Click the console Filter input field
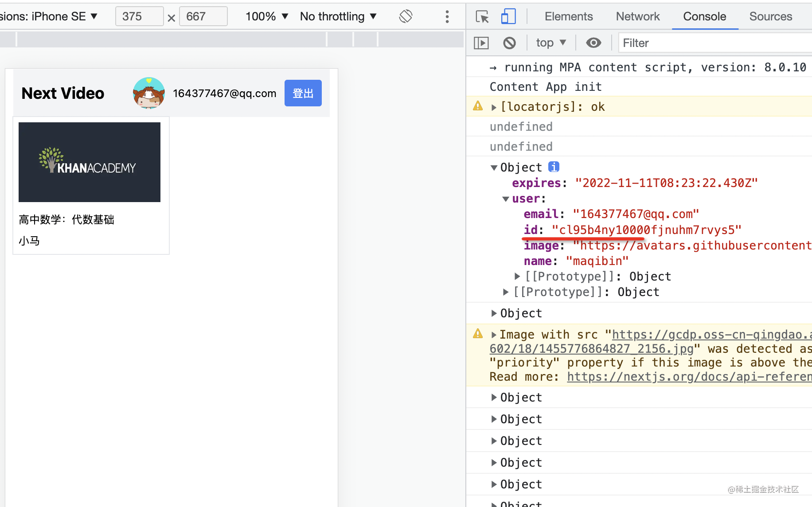812x507 pixels. coord(687,43)
